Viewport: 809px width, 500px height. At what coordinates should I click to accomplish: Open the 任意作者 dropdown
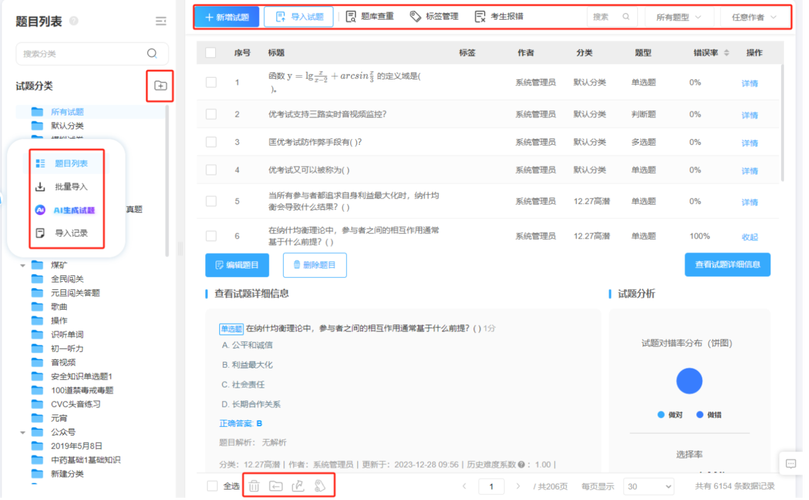coord(754,17)
